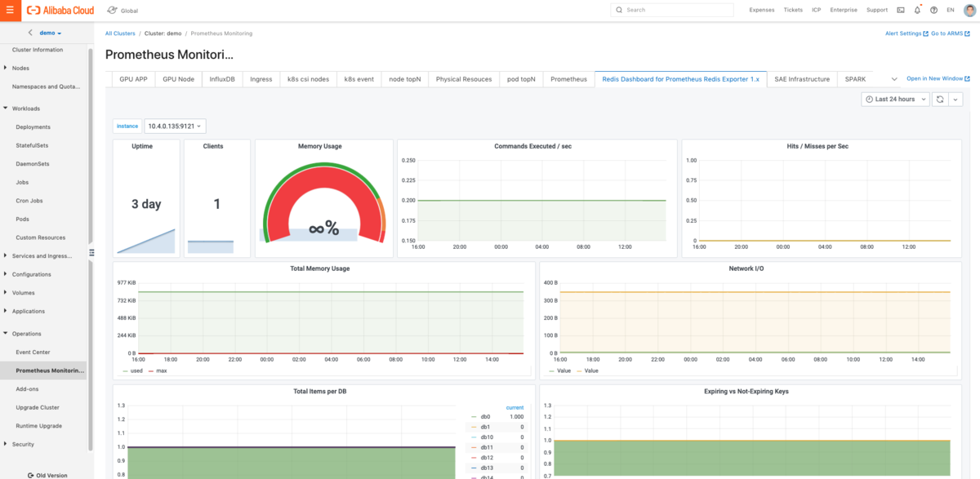Open the Global region selector
The width and height of the screenshot is (980, 479).
122,10
